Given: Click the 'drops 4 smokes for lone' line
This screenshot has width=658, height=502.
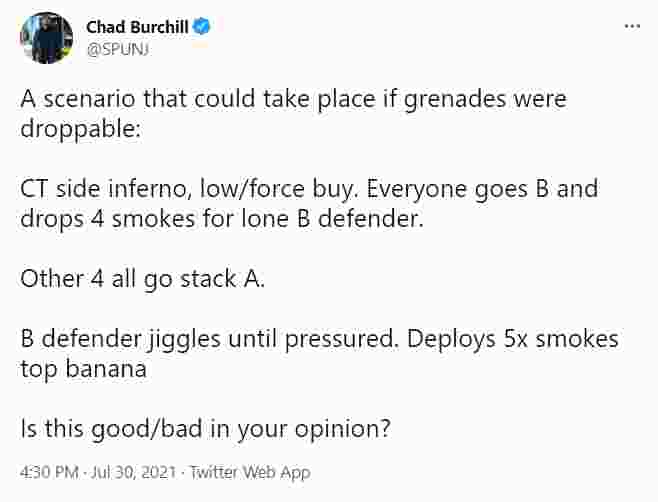Looking at the screenshot, I should (x=222, y=219).
